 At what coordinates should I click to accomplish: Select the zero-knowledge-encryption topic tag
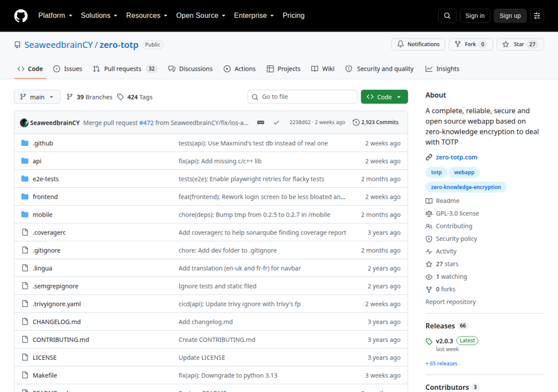click(x=466, y=187)
